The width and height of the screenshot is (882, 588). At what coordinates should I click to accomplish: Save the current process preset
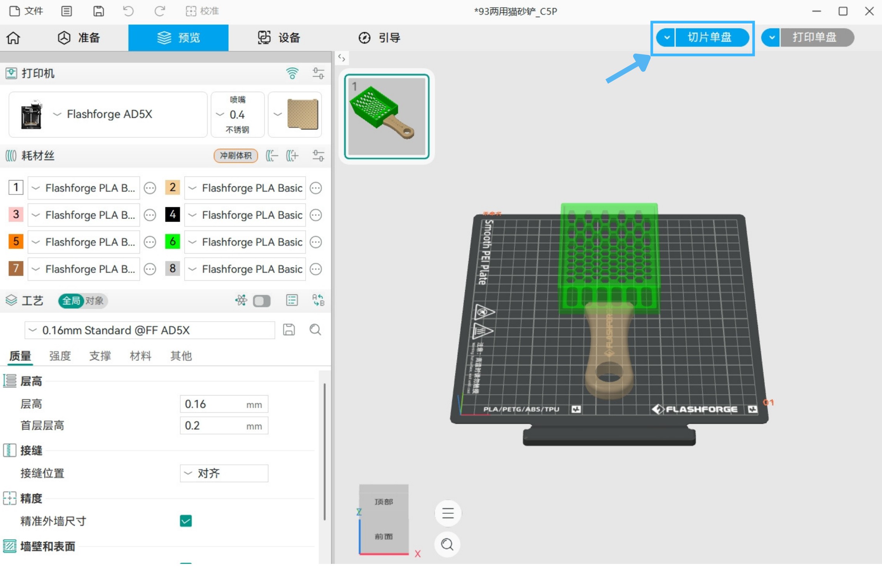289,330
